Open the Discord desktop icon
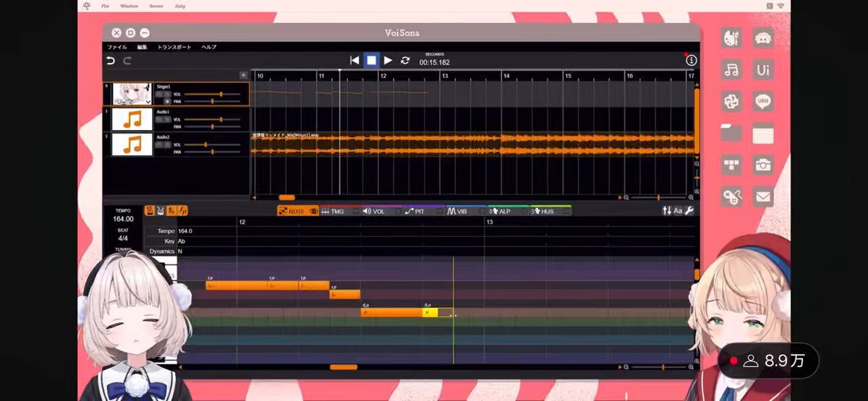 pos(763,38)
